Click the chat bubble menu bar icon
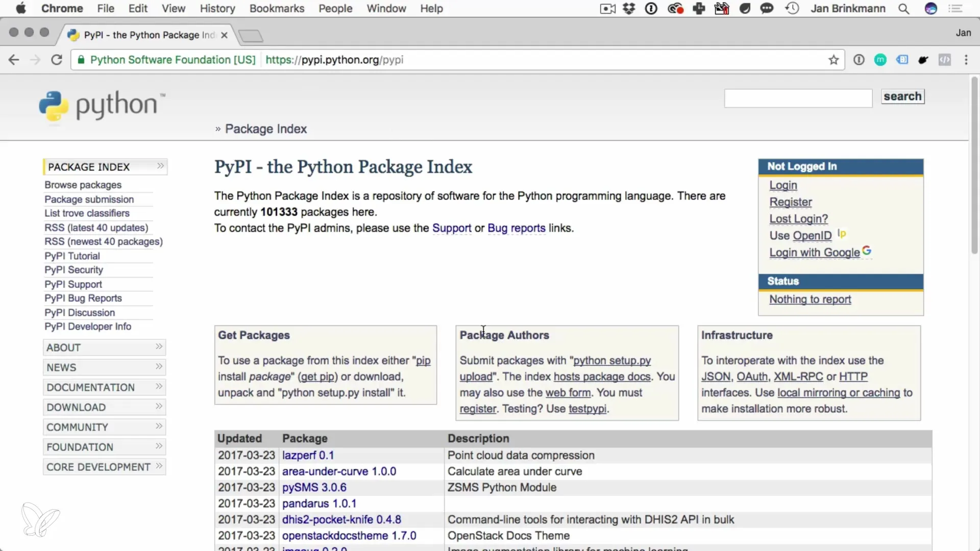The height and width of the screenshot is (551, 980). point(767,9)
